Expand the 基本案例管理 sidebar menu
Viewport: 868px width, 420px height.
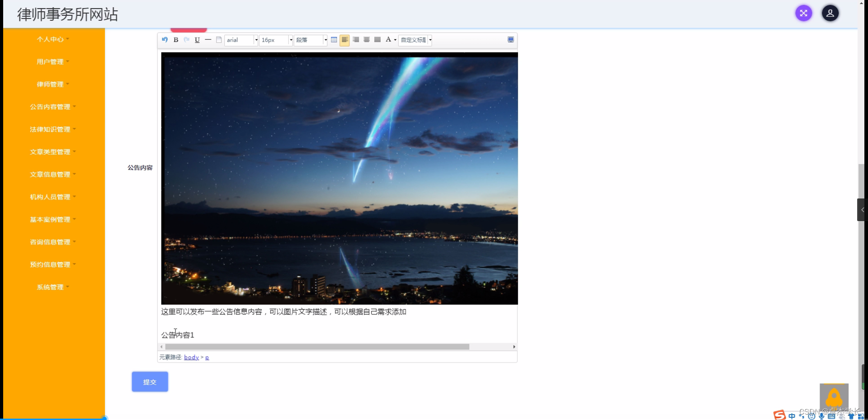(x=53, y=220)
